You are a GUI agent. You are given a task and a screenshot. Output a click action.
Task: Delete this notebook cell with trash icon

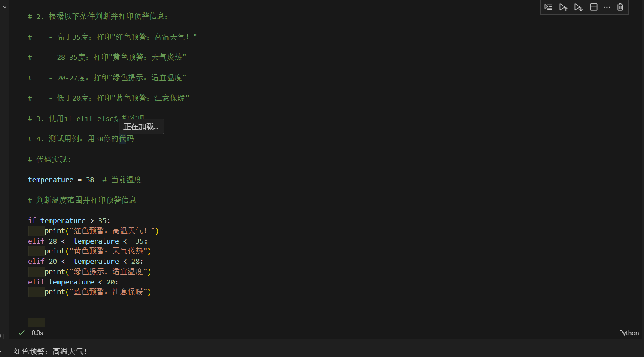[620, 7]
